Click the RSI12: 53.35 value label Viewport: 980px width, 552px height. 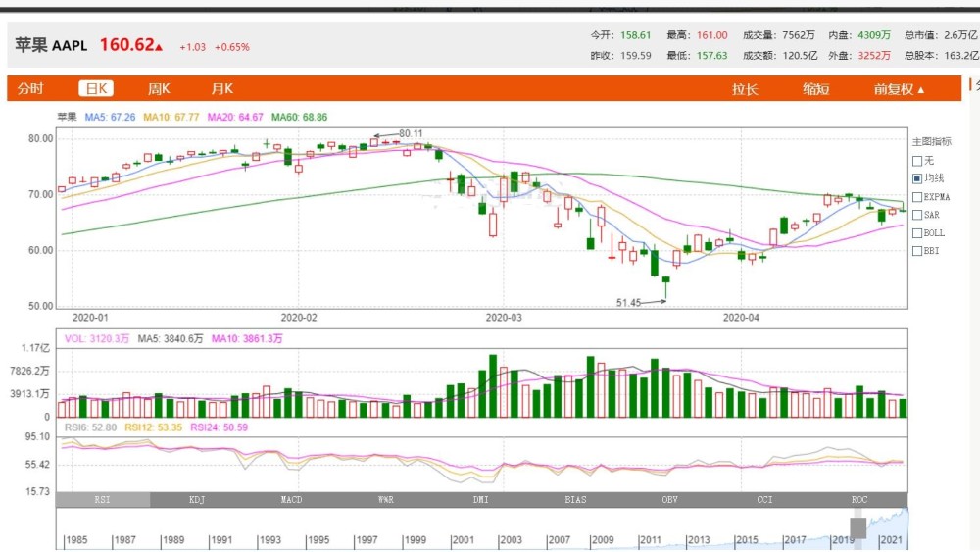[153, 427]
